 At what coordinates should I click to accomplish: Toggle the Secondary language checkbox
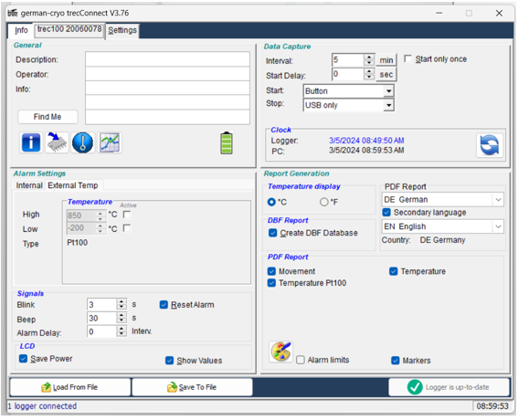[386, 212]
